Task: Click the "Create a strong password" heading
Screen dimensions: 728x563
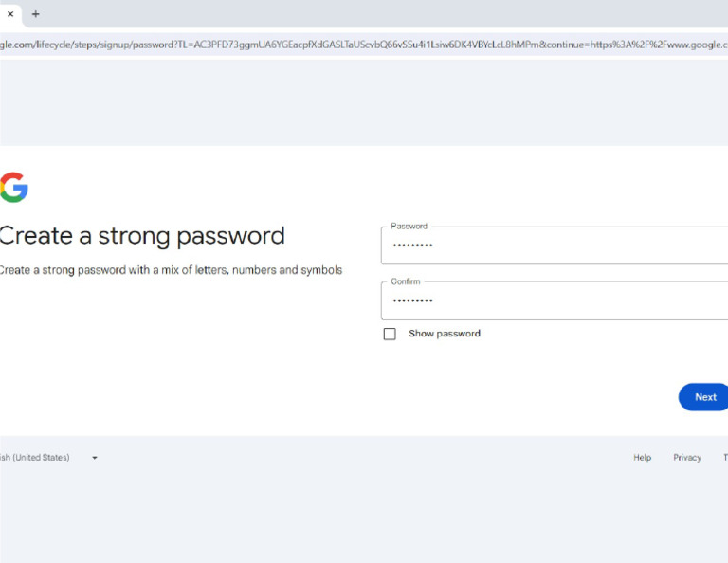Action: click(142, 236)
